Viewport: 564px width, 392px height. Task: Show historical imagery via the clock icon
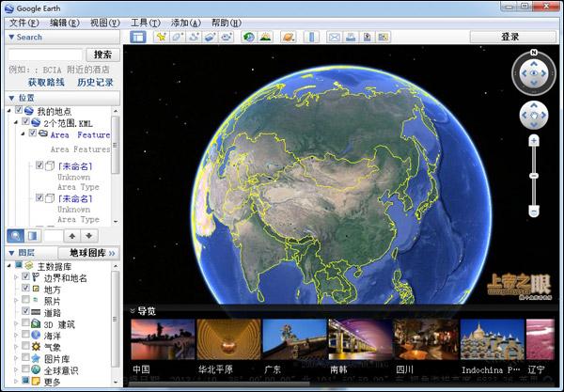[248, 37]
